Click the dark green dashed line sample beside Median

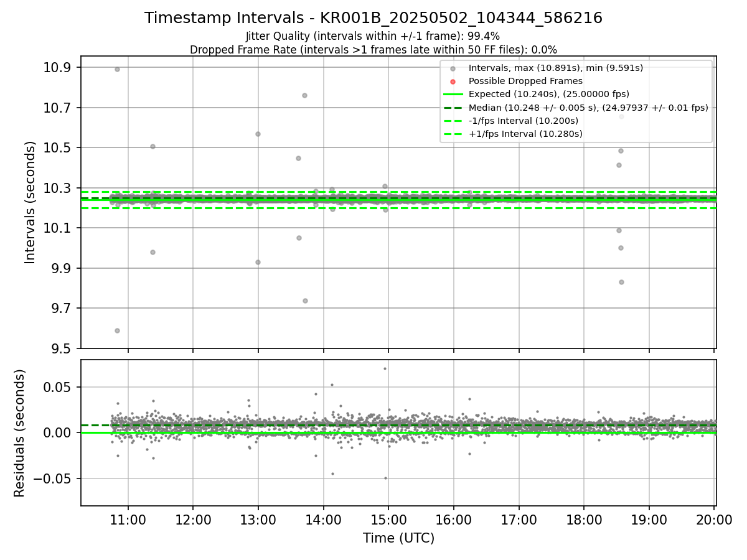453,108
